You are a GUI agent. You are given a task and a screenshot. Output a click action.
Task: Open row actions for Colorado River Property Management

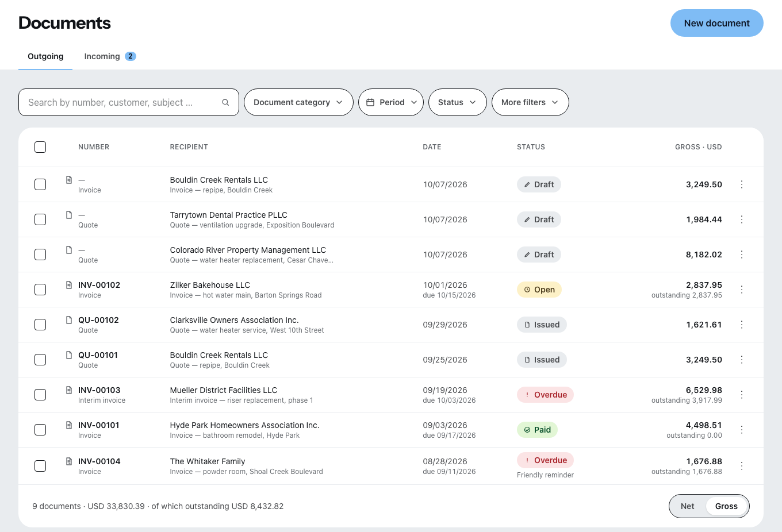pyautogui.click(x=742, y=255)
